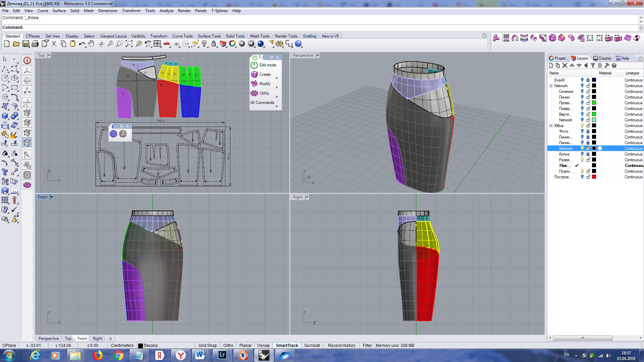The height and width of the screenshot is (362, 644).
Task: Open Microsoft Word from the Windows taskbar
Action: coord(200,355)
